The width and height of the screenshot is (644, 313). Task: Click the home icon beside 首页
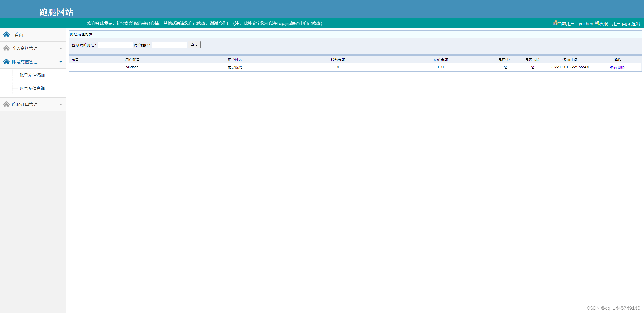[x=6, y=34]
